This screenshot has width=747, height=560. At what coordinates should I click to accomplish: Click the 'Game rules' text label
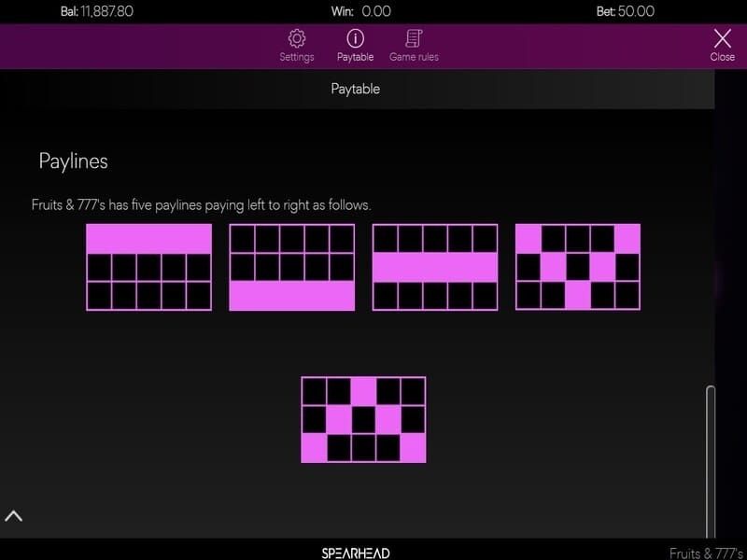click(414, 57)
